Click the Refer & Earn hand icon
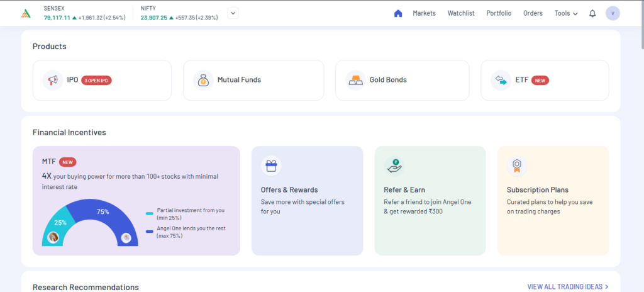This screenshot has width=644, height=292. coord(394,166)
